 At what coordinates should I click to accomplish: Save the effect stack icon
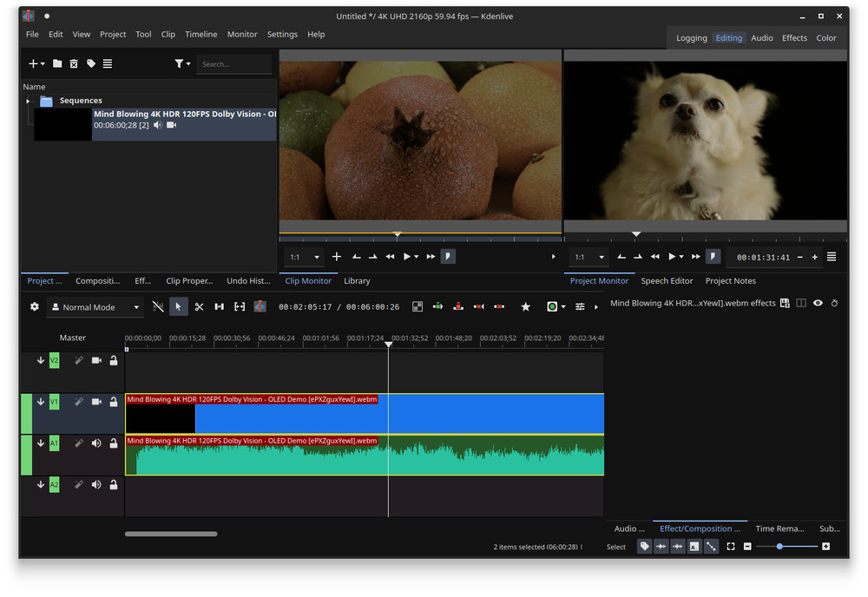tap(785, 303)
